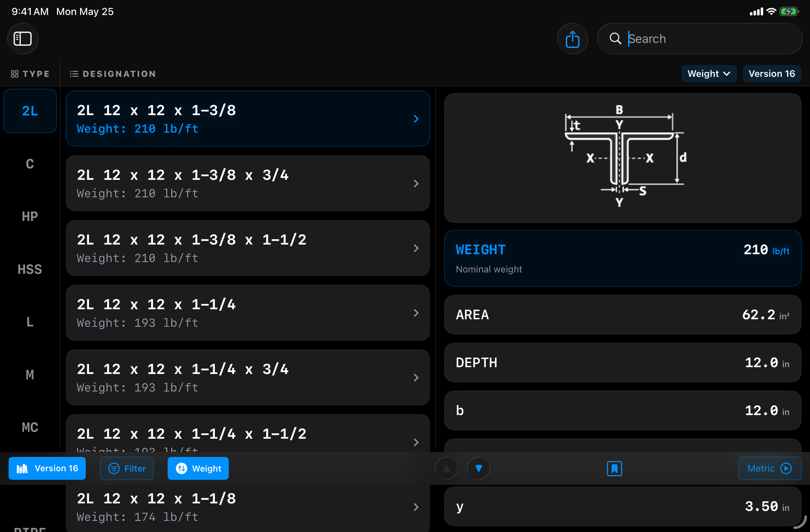Click the list icon beside DESIGNATION
The image size is (810, 532).
(74, 74)
